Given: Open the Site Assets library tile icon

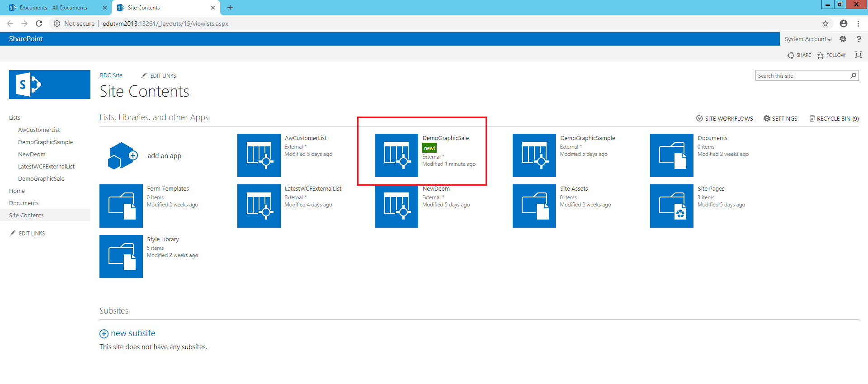Looking at the screenshot, I should [x=534, y=206].
